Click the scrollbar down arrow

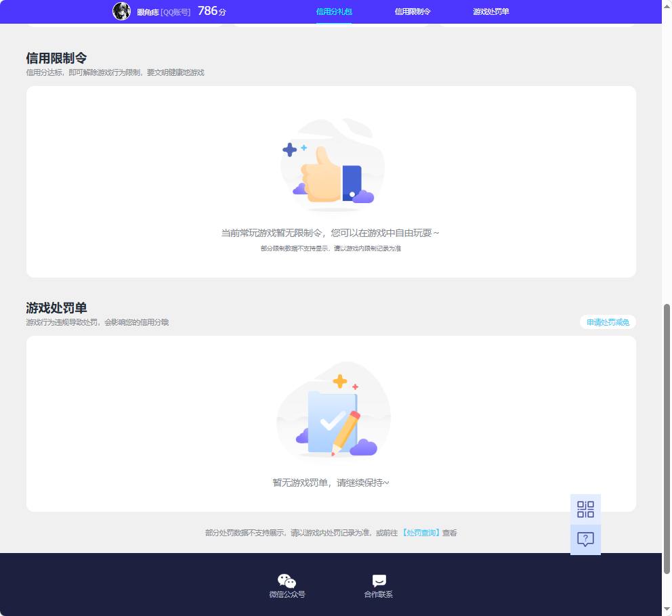point(667,610)
